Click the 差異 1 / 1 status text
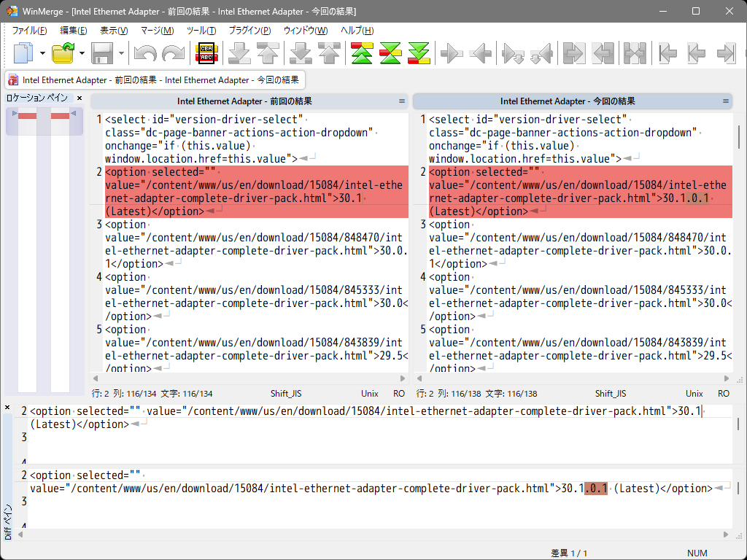This screenshot has width=747, height=560. click(x=569, y=553)
